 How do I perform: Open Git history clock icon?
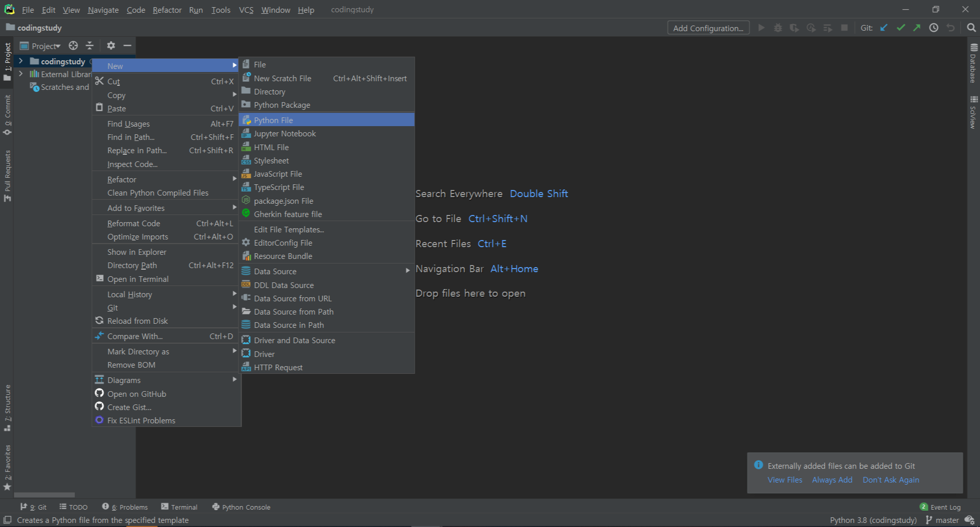coord(934,28)
